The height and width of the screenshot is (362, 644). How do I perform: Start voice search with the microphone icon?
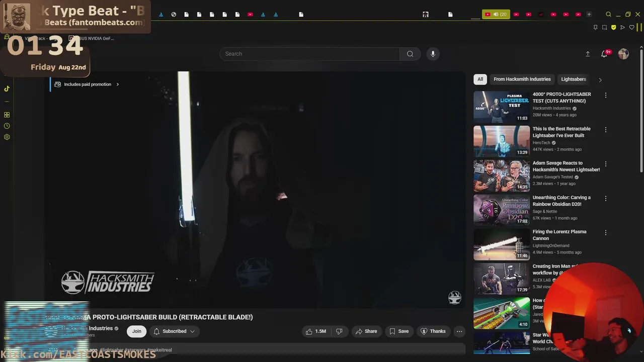(433, 54)
